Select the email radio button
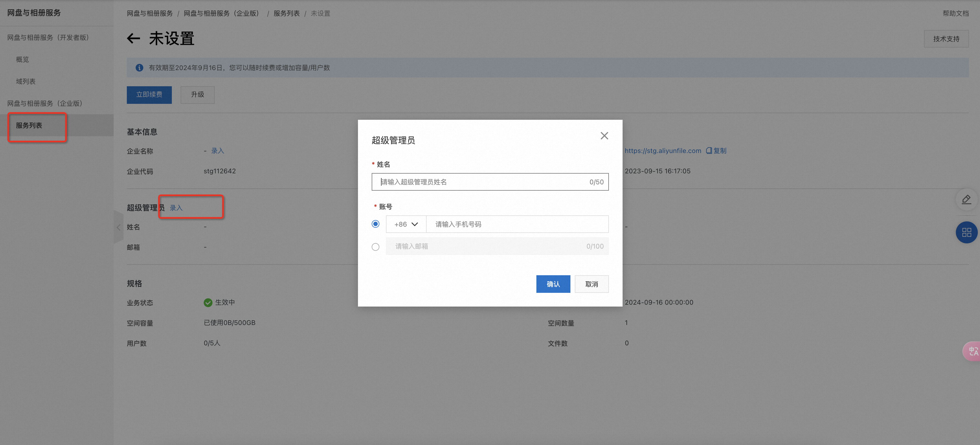The image size is (980, 445). [375, 247]
